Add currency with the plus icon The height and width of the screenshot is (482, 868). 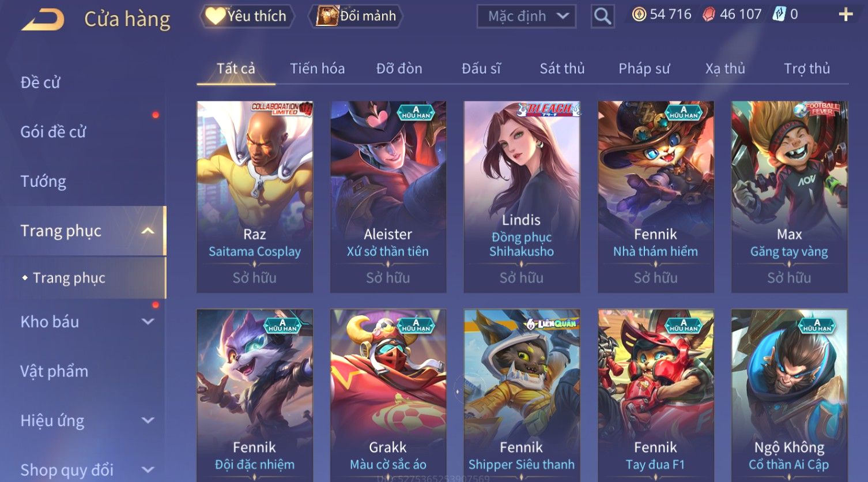click(x=846, y=14)
